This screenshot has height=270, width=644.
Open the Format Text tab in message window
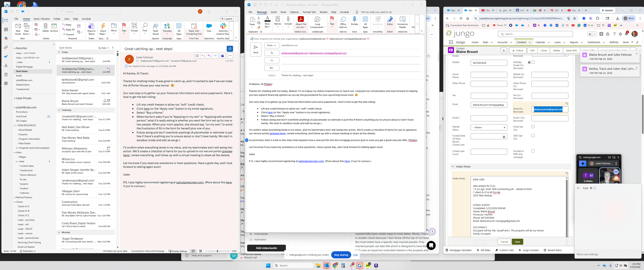click(x=309, y=12)
